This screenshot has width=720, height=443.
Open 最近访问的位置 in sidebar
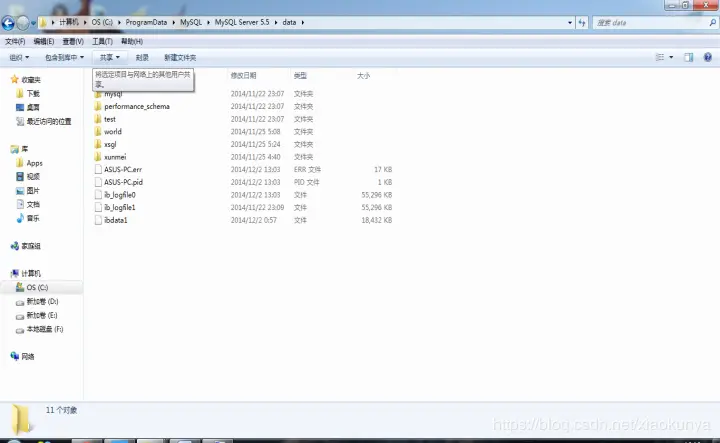(x=49, y=121)
